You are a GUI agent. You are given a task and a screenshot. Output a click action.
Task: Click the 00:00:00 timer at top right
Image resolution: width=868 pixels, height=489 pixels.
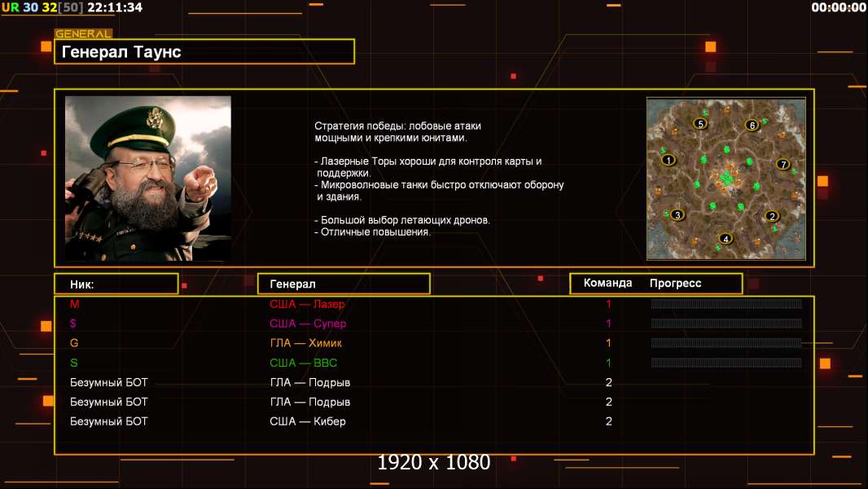pyautogui.click(x=838, y=7)
